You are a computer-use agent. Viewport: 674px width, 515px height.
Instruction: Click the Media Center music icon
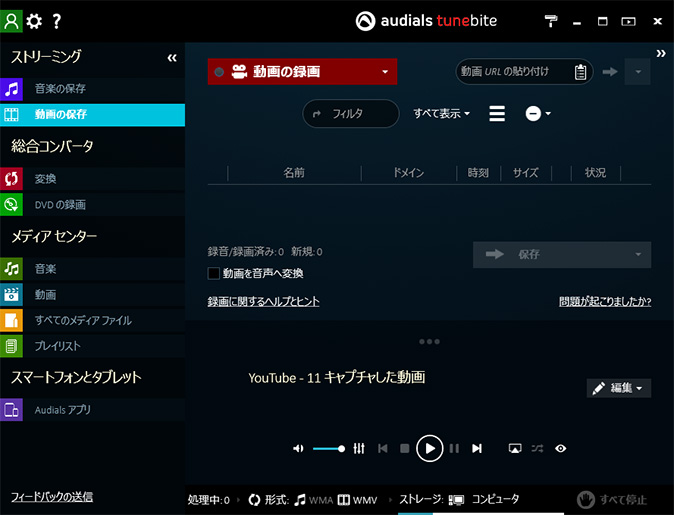(11, 269)
